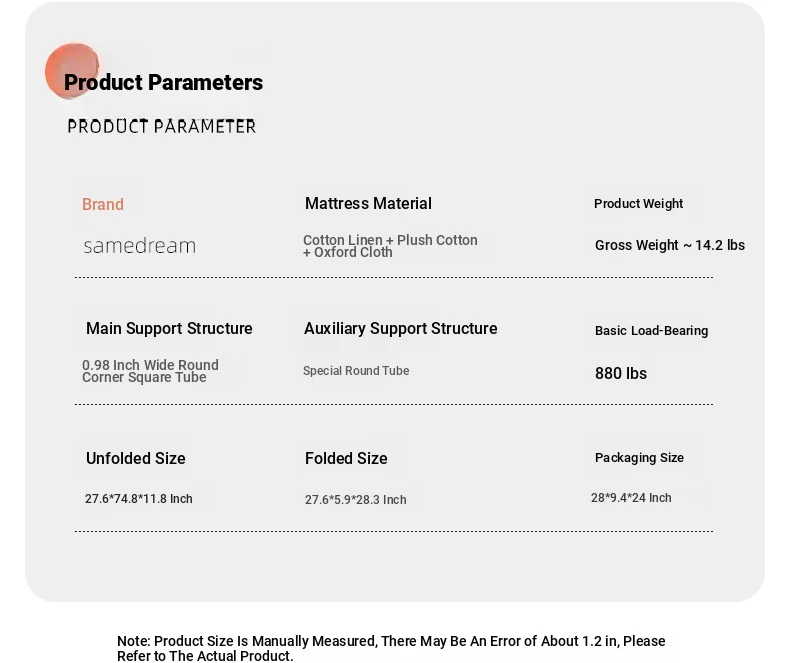790x663 pixels.
Task: Click the PRODUCT PARAMETER subtitle text
Action: pos(162,126)
